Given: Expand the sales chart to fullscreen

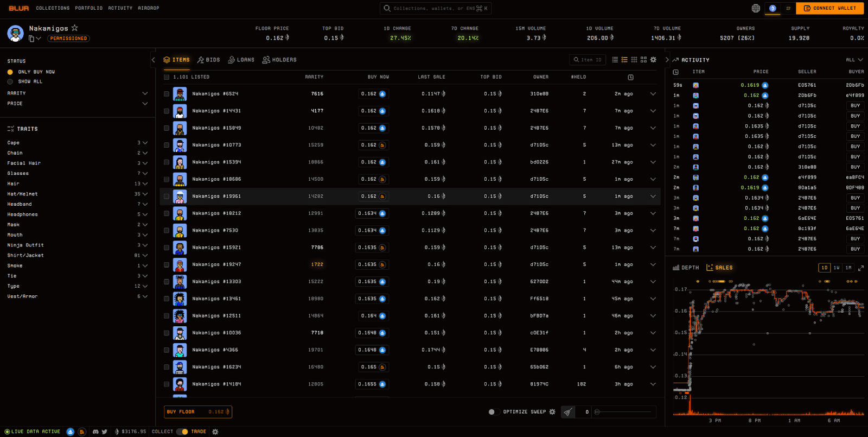Looking at the screenshot, I should click(860, 268).
